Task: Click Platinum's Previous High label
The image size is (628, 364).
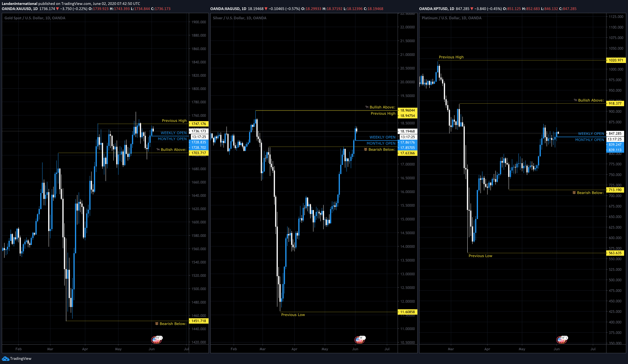Action: coord(451,57)
